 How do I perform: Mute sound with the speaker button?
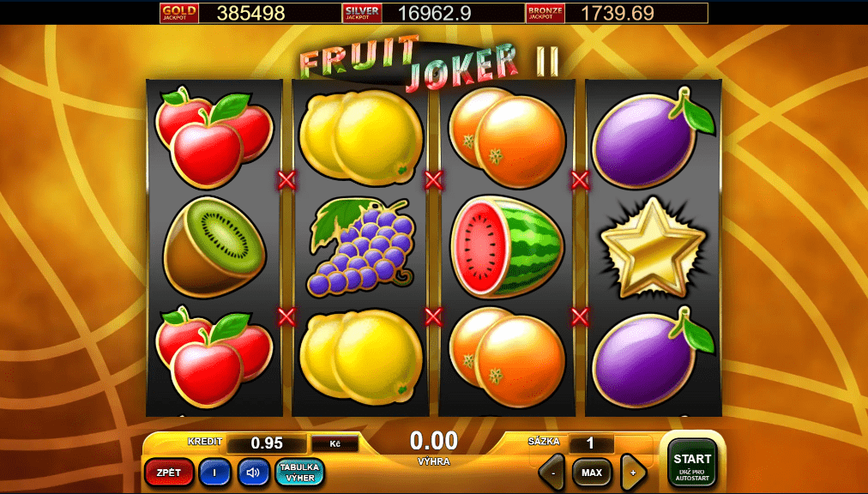pyautogui.click(x=254, y=473)
